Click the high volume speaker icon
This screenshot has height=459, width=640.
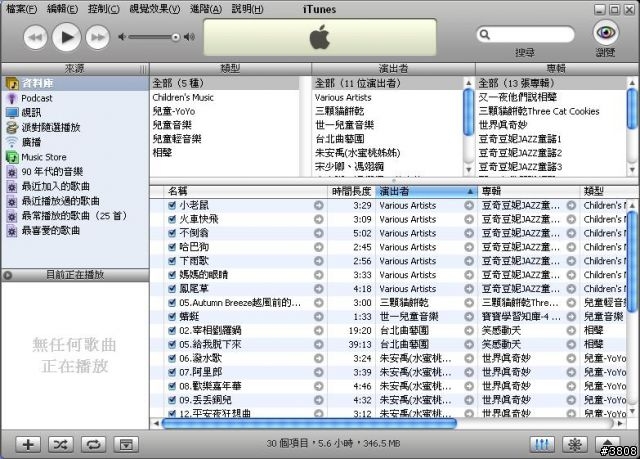[189, 37]
